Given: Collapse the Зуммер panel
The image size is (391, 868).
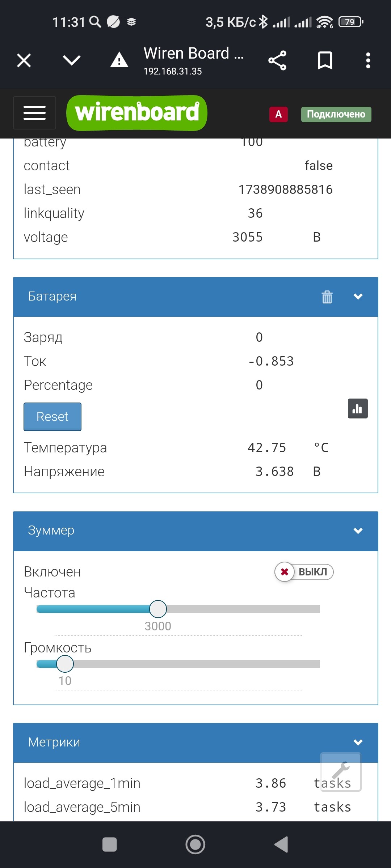Looking at the screenshot, I should [x=358, y=531].
